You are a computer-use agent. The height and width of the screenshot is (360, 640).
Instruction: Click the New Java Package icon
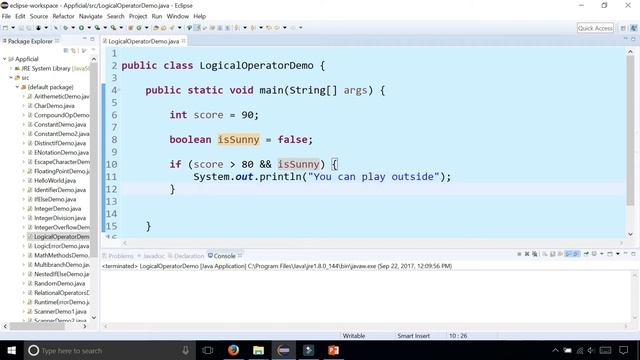131,28
